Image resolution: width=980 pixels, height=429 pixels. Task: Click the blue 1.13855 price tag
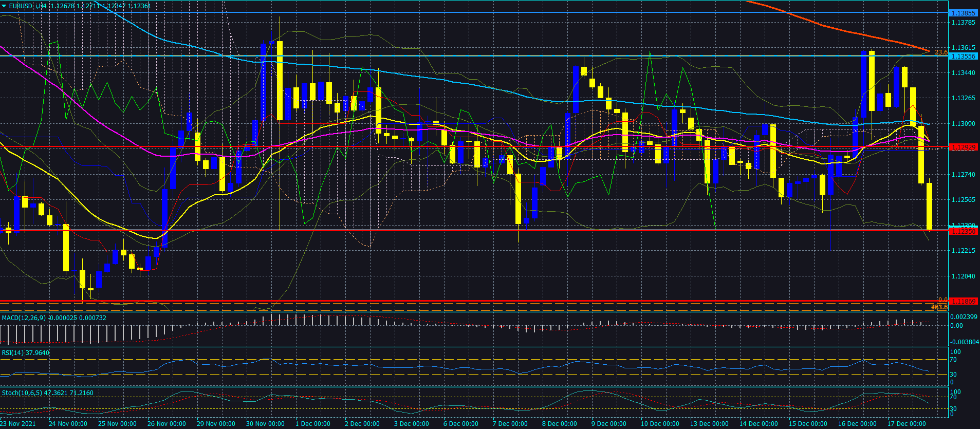pyautogui.click(x=963, y=13)
